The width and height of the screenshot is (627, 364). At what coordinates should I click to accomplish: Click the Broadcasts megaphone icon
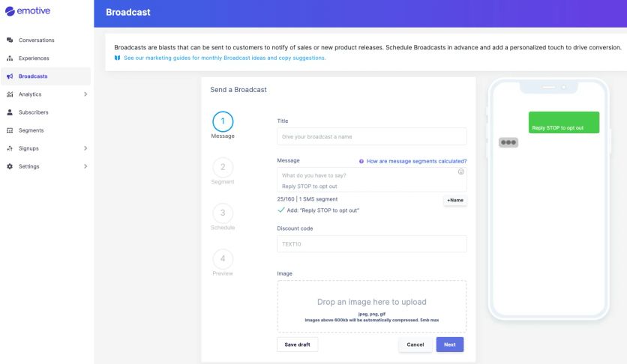[x=10, y=76]
